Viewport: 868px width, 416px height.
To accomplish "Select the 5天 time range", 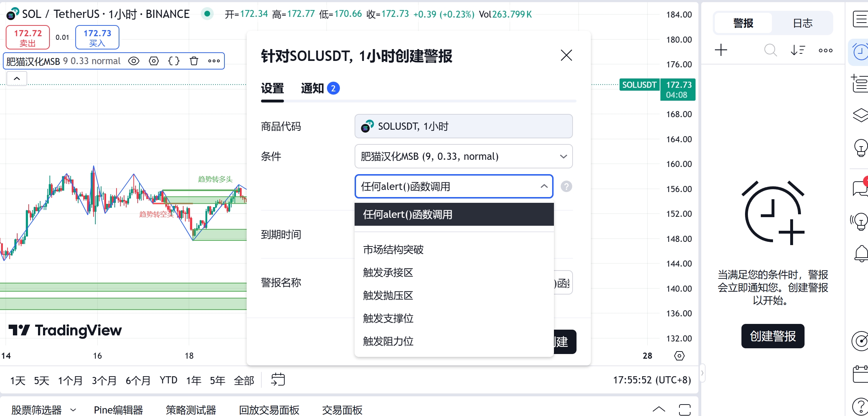I will pyautogui.click(x=42, y=380).
